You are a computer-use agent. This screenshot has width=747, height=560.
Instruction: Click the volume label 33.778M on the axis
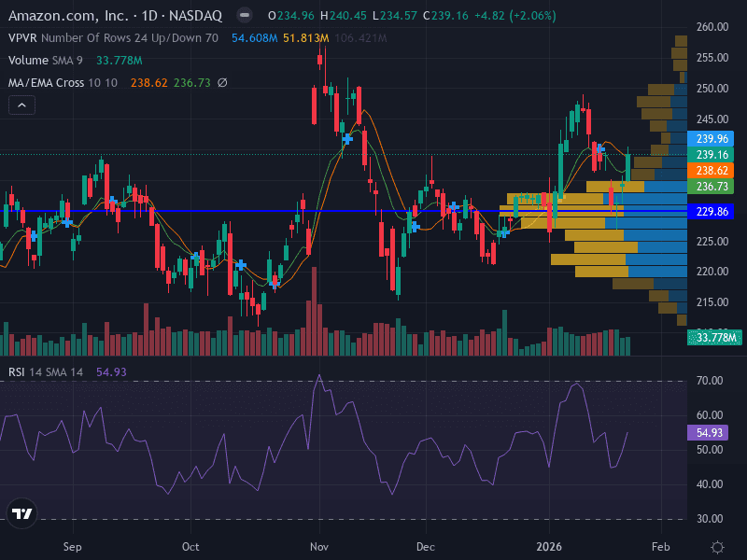pyautogui.click(x=714, y=338)
